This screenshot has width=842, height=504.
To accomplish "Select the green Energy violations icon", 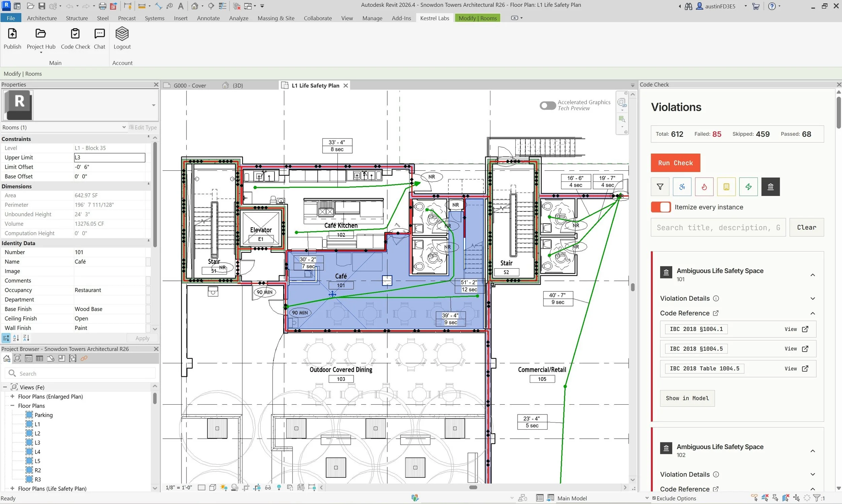I will (x=749, y=187).
